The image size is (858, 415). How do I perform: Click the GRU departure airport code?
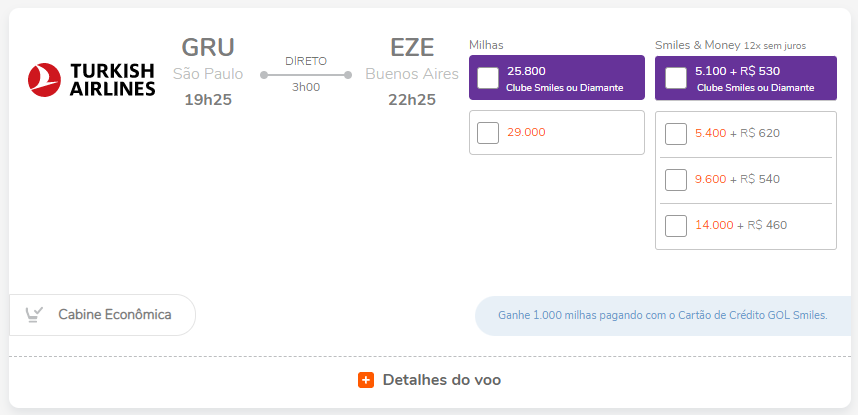click(208, 47)
